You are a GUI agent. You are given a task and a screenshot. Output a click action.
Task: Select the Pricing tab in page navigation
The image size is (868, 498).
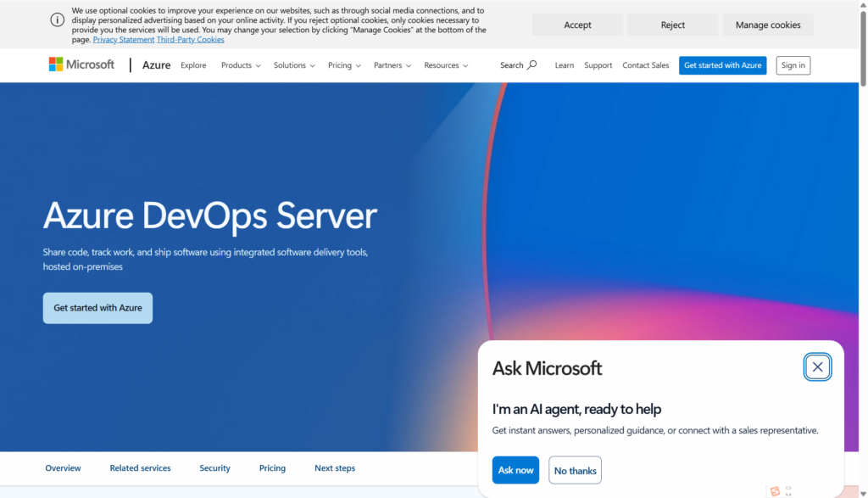[x=272, y=468]
